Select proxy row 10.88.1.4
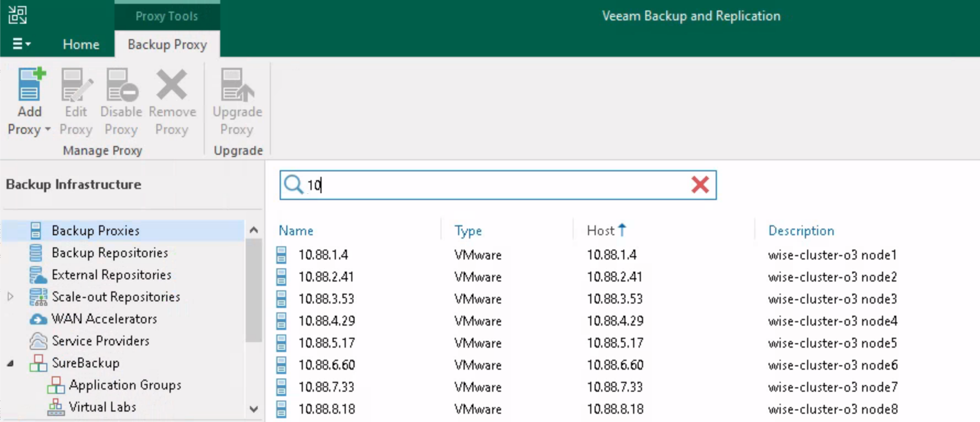Screen dimensions: 980x422 click(627, 255)
